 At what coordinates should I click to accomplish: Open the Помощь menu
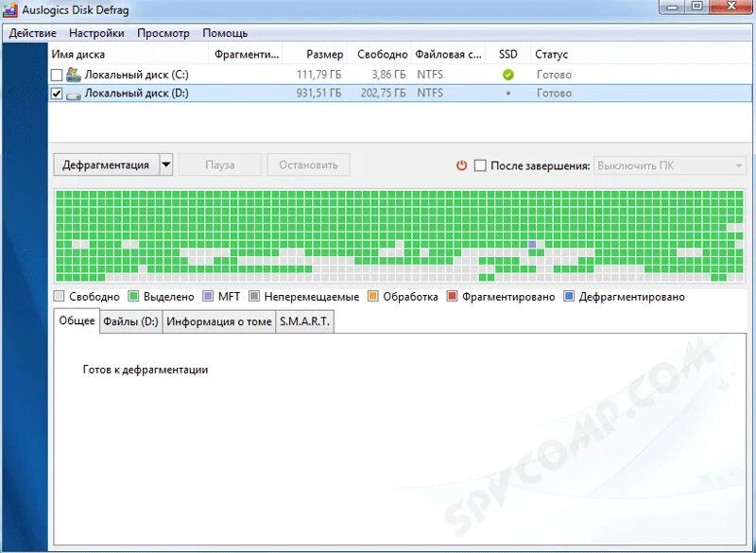click(225, 33)
